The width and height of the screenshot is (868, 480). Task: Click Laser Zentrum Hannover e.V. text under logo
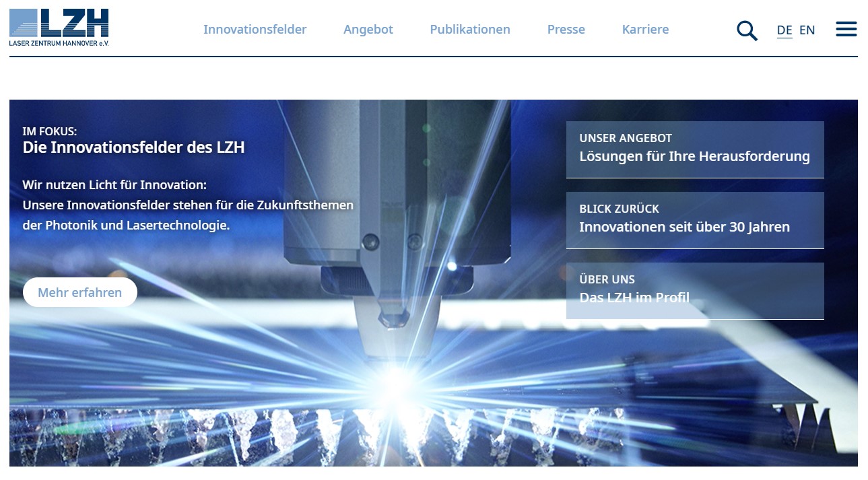click(59, 42)
